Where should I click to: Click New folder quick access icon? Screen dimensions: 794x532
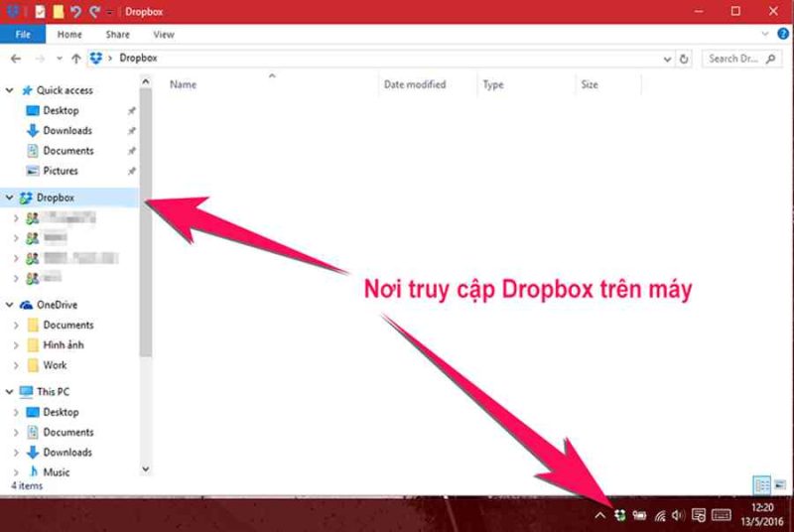click(59, 11)
